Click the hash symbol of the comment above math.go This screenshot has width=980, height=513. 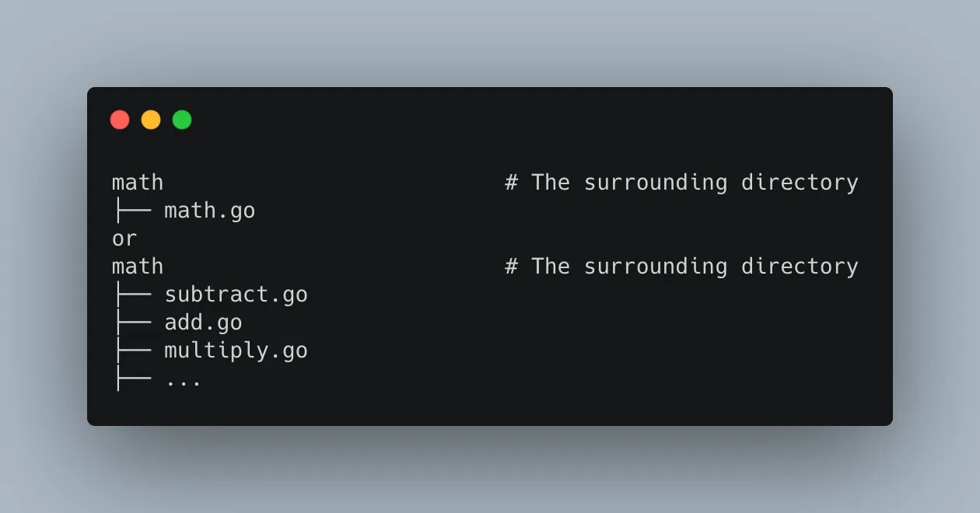point(511,183)
